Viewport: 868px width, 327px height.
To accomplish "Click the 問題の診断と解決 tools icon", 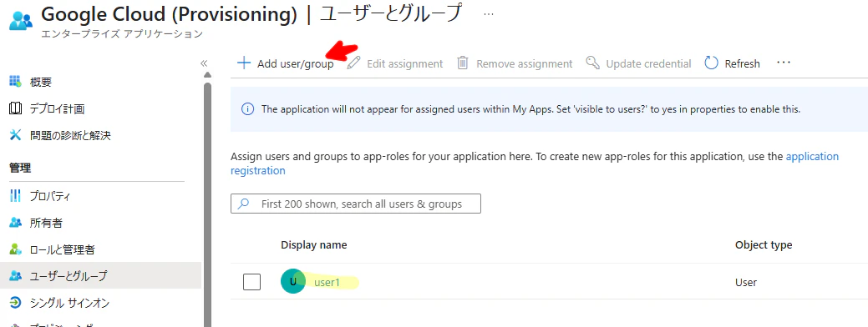I will pos(16,135).
